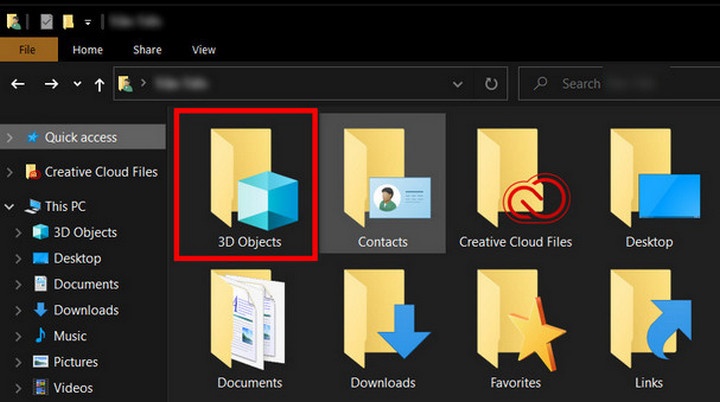Click the 'Favorites' folder label
The width and height of the screenshot is (720, 402).
[x=516, y=382]
